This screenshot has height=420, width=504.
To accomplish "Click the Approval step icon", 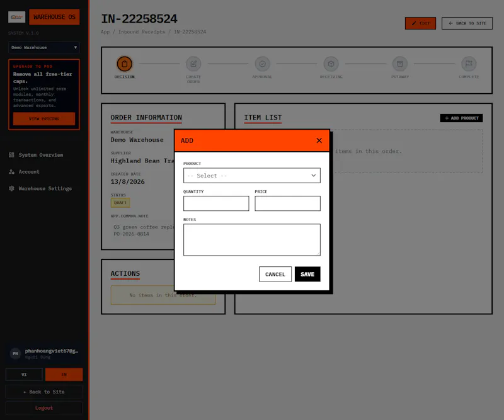I will (262, 64).
